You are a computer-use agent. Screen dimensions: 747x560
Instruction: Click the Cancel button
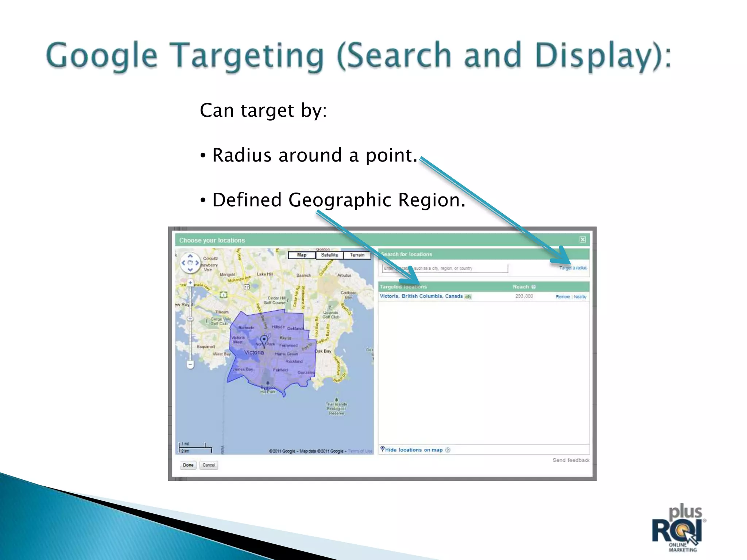point(209,465)
